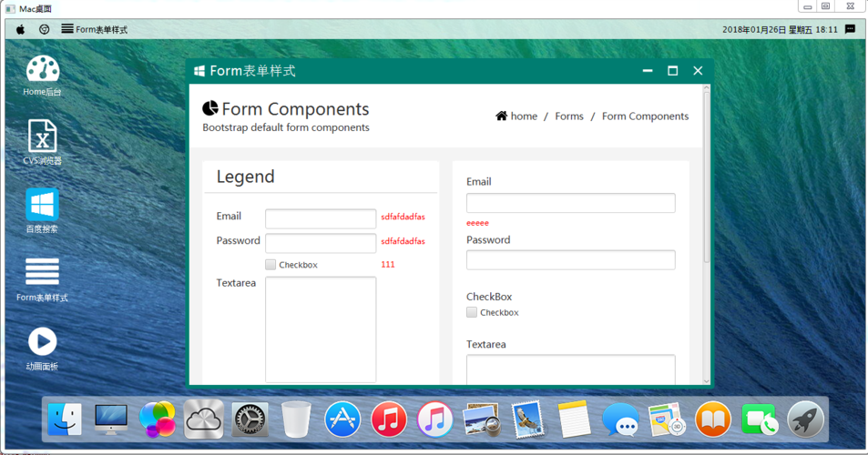The width and height of the screenshot is (868, 455).
Task: Click the Email field in Legend form
Action: [321, 218]
